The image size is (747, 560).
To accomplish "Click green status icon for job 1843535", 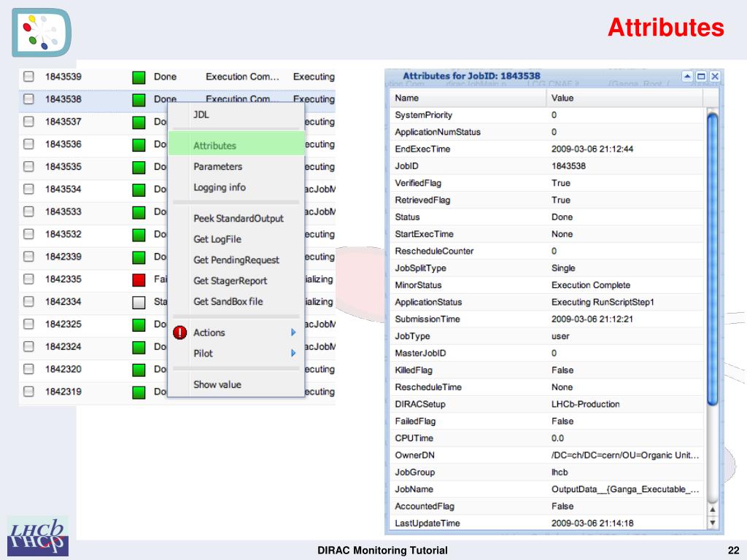I will click(139, 167).
